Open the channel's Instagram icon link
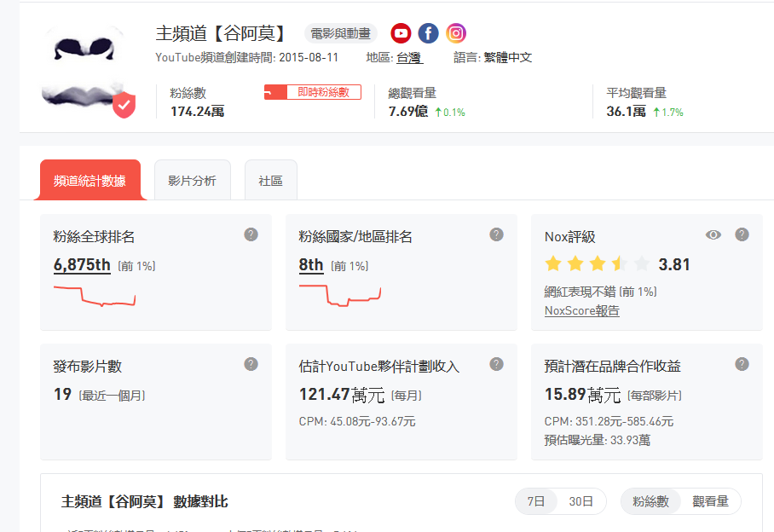This screenshot has width=774, height=532. click(456, 33)
